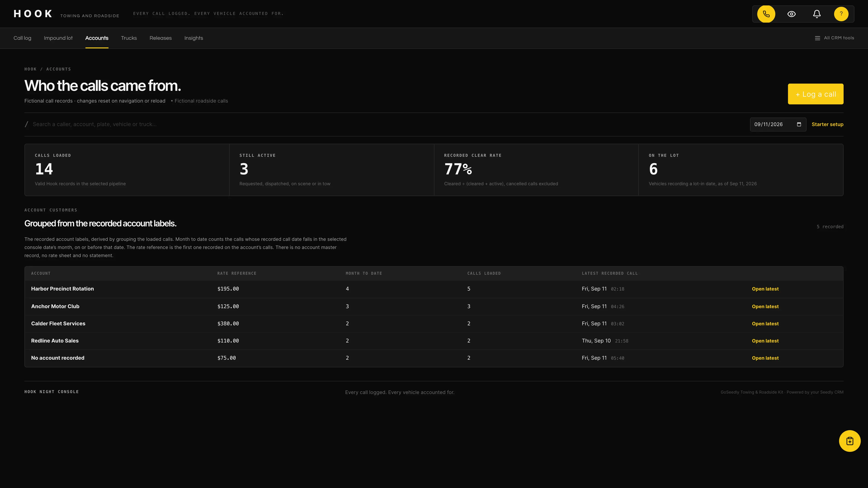The height and width of the screenshot is (488, 868).
Task: Click the No account recorded row name
Action: (x=58, y=358)
